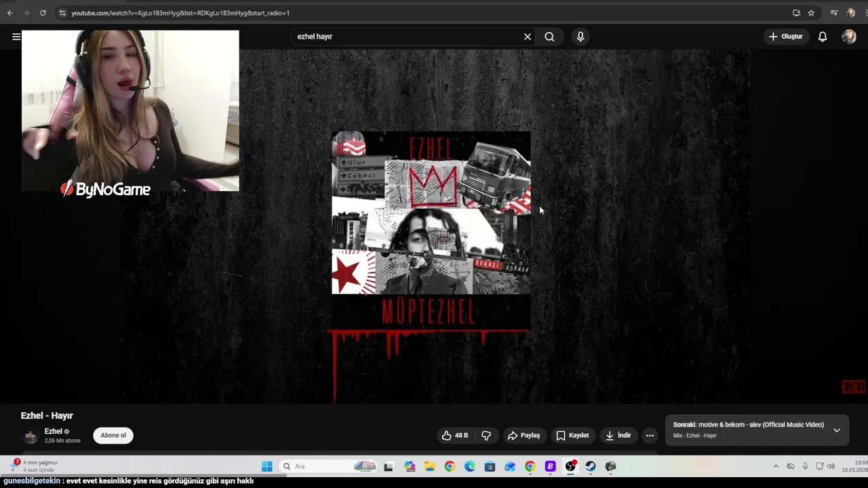Go back with the browser back arrow
Image resolution: width=868 pixels, height=488 pixels.
click(9, 13)
